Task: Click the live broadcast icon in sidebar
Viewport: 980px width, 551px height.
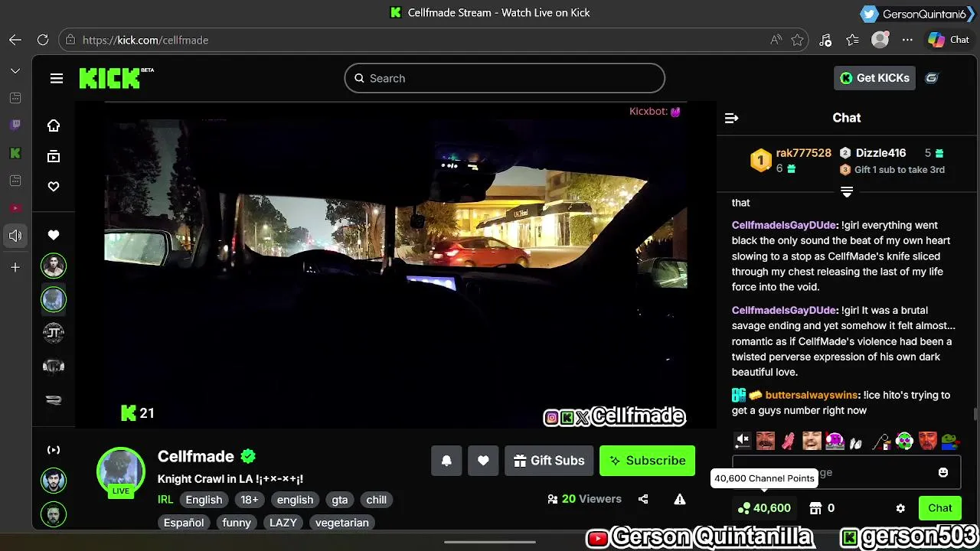Action: (54, 450)
